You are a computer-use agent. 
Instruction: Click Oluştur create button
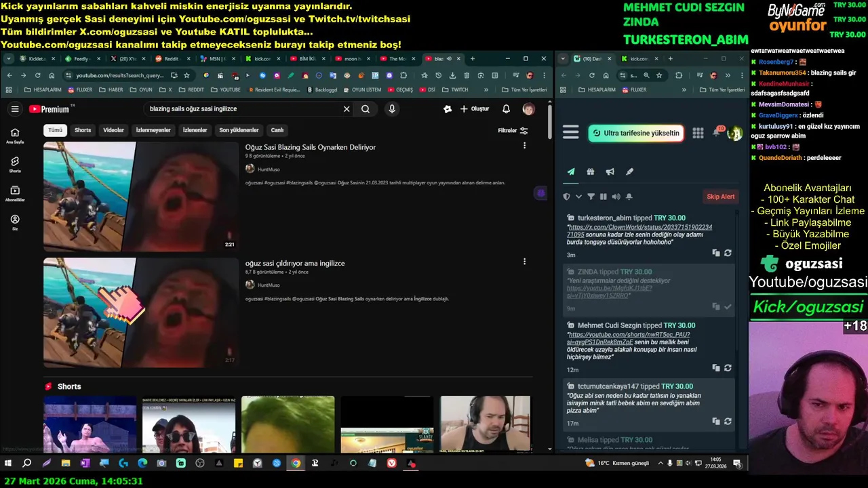point(474,109)
